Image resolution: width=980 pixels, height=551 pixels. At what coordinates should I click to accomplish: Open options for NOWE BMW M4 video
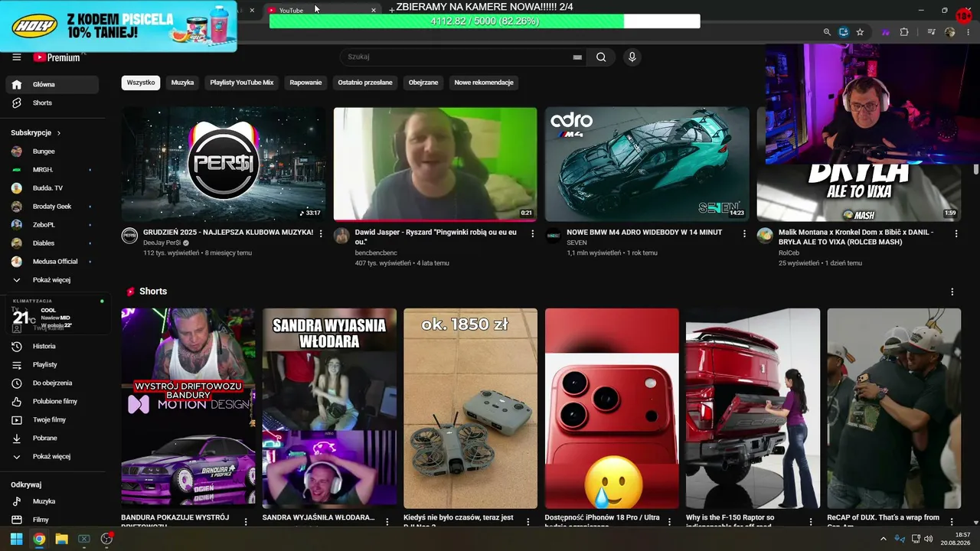click(744, 233)
